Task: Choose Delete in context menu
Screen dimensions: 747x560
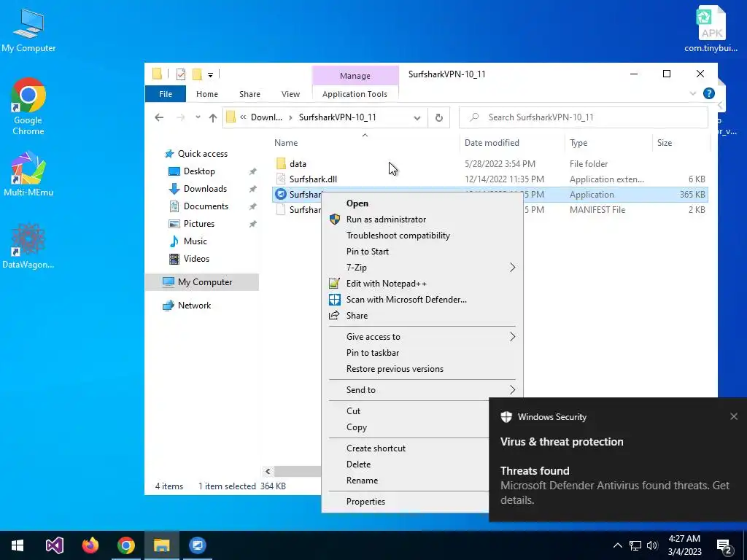Action: click(359, 464)
